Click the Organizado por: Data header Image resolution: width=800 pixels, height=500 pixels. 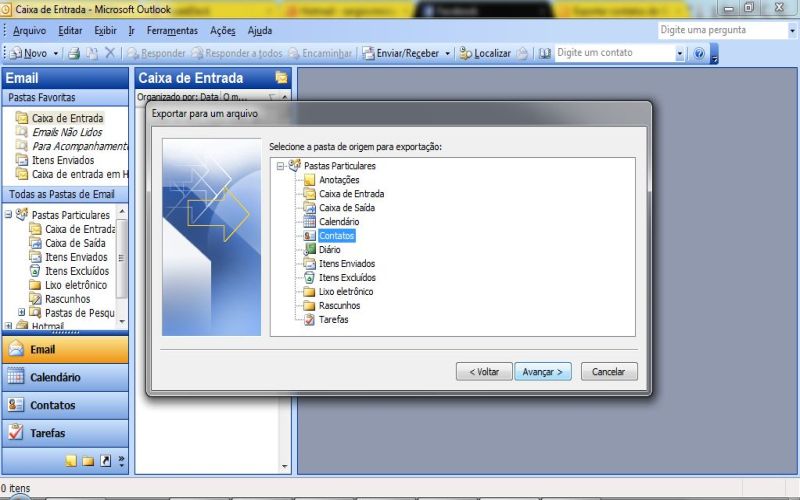[178, 96]
